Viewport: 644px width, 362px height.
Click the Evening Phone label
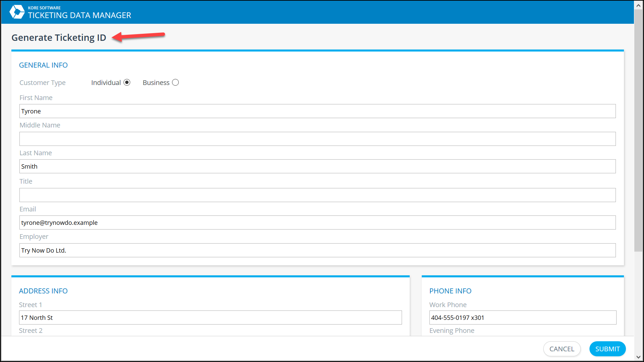[x=452, y=331]
